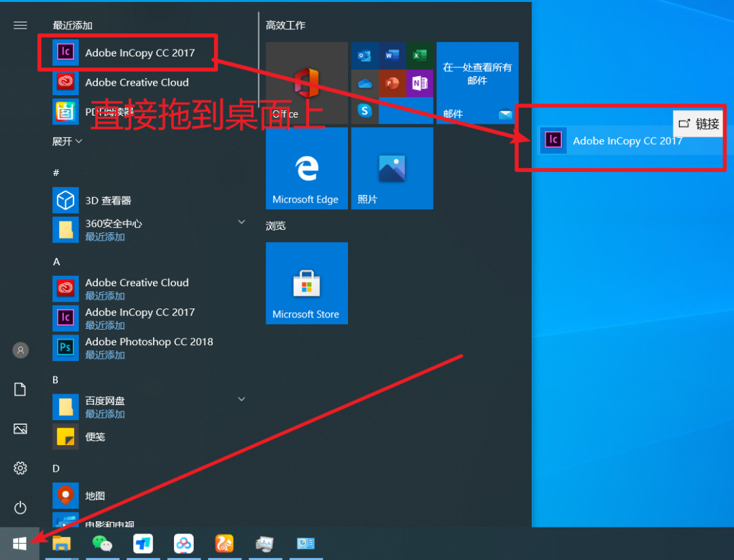Open Outlook in the Office tile group
This screenshot has width=734, height=560.
[x=365, y=56]
